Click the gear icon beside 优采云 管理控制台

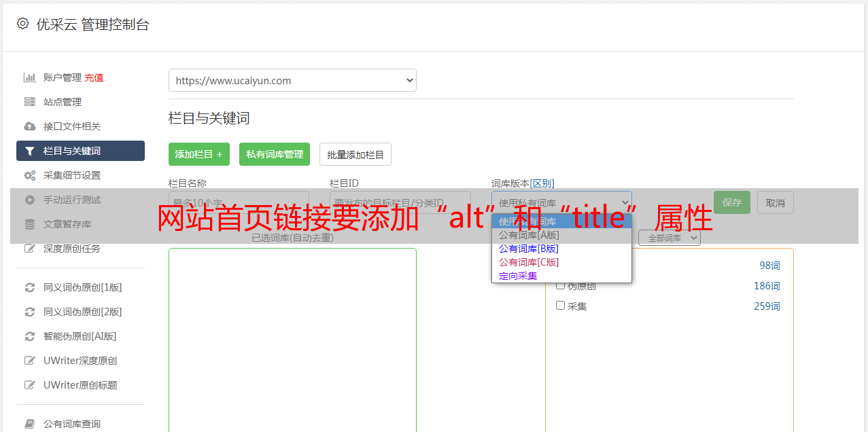[22, 24]
